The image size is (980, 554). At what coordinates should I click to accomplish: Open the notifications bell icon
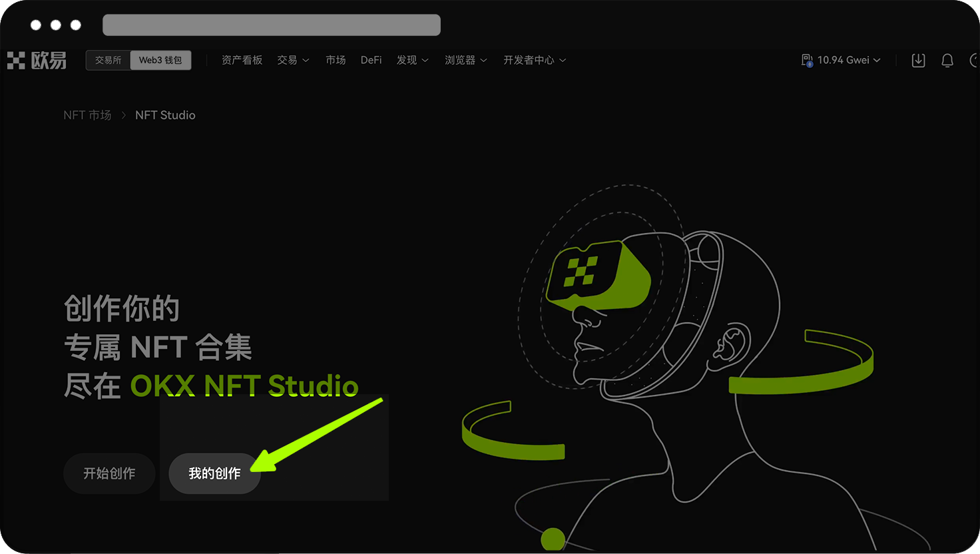point(947,61)
